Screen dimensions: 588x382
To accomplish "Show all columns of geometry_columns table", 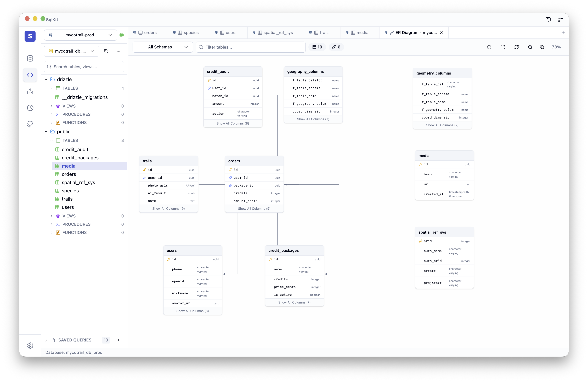I will 442,125.
